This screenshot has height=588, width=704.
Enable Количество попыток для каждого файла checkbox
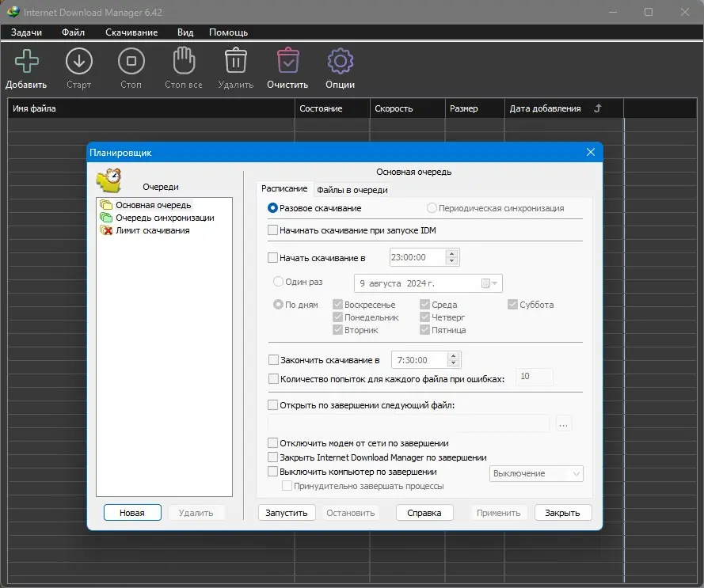(273, 379)
